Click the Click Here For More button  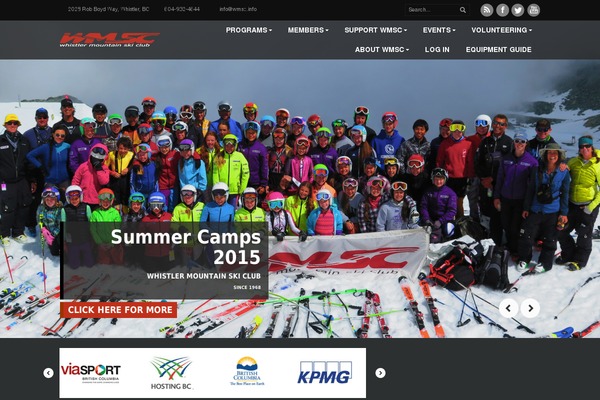click(119, 310)
